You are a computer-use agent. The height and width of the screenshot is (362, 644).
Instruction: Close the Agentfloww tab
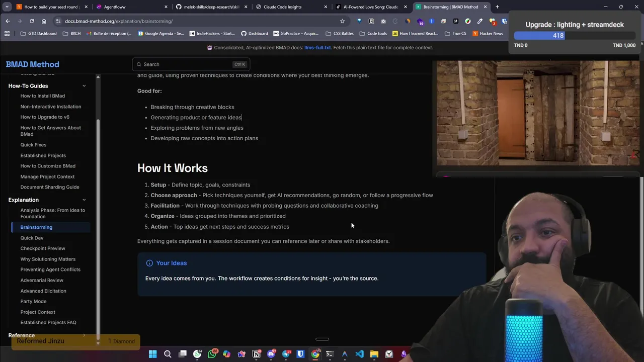166,7
